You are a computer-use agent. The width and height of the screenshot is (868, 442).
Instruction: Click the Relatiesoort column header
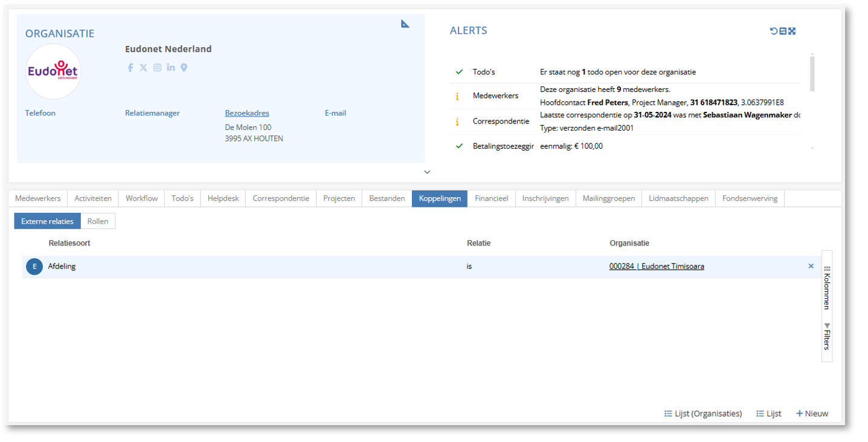[x=69, y=243]
